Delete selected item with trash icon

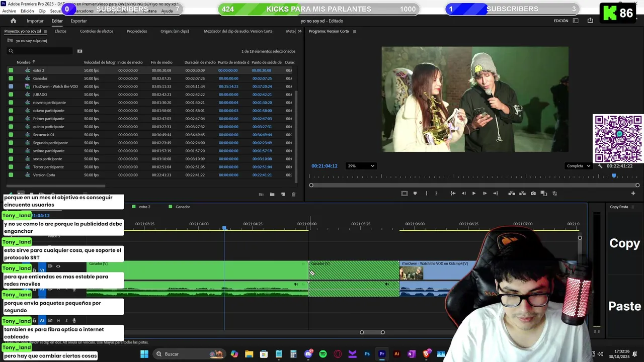(x=294, y=194)
